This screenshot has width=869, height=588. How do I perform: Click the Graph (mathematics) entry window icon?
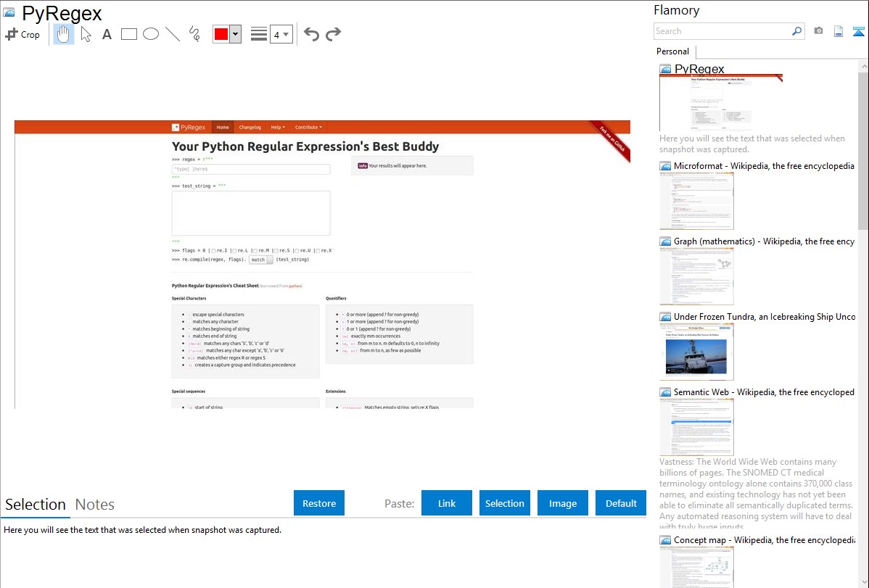pos(665,241)
